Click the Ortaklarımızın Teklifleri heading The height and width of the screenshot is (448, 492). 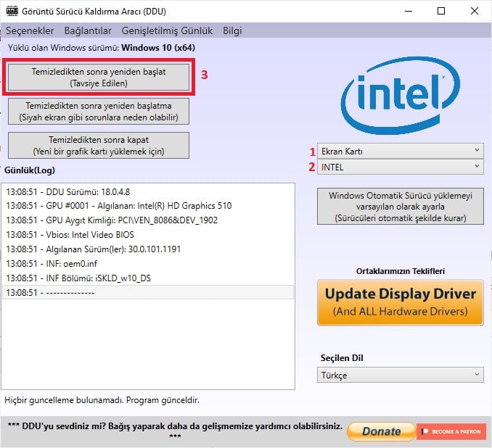[401, 271]
